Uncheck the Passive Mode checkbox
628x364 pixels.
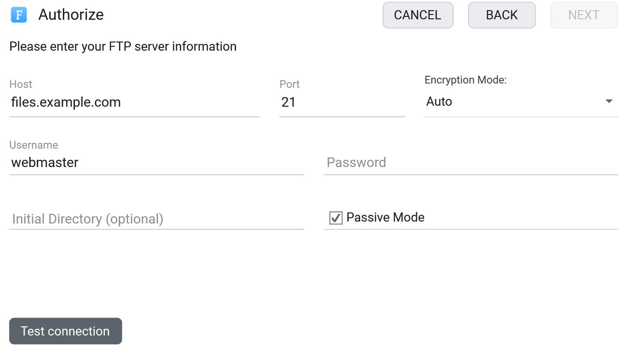[x=336, y=218]
